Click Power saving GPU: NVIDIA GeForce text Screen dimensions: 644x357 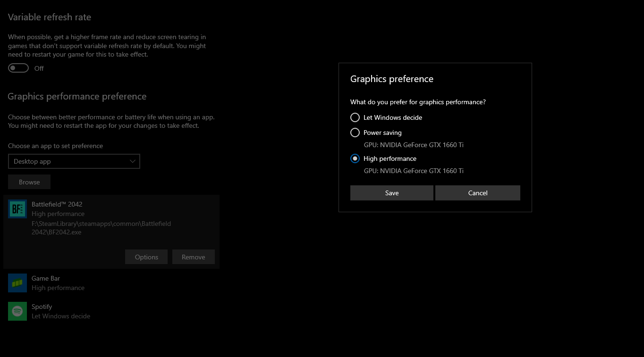(414, 145)
